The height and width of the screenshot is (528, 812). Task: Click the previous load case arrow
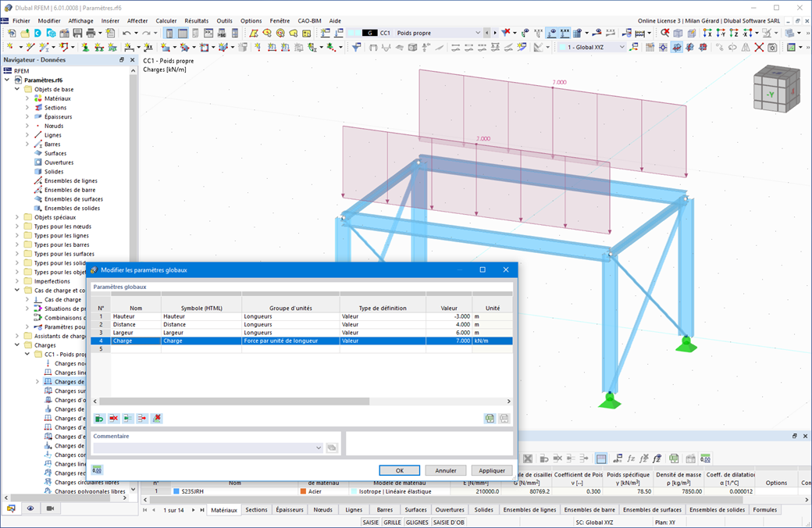pos(486,33)
